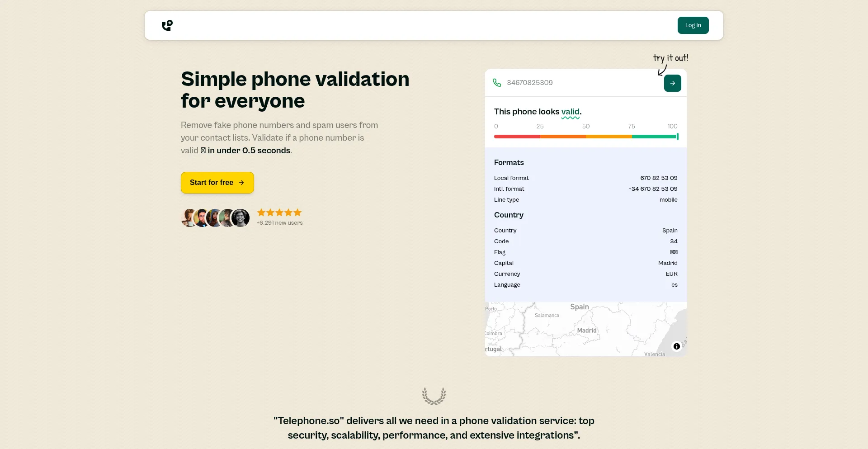
Task: Submit the phone number with arrow button
Action: point(672,83)
